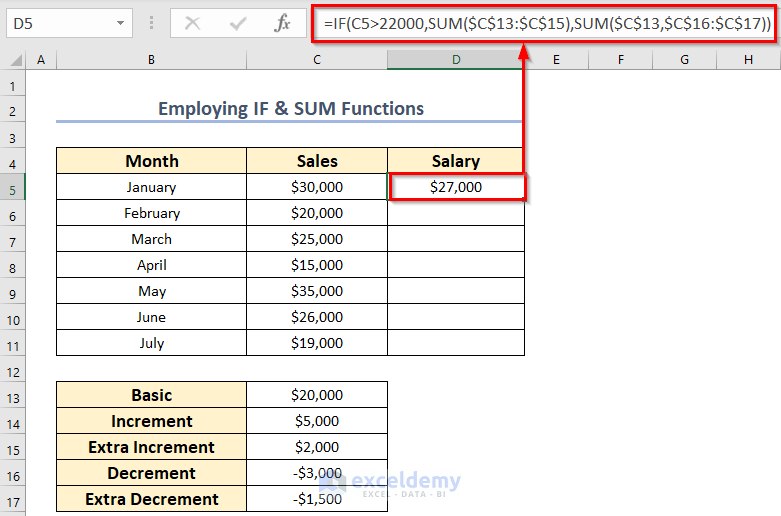Select the -$3,000 decrement cell
The width and height of the screenshot is (781, 516).
[317, 473]
